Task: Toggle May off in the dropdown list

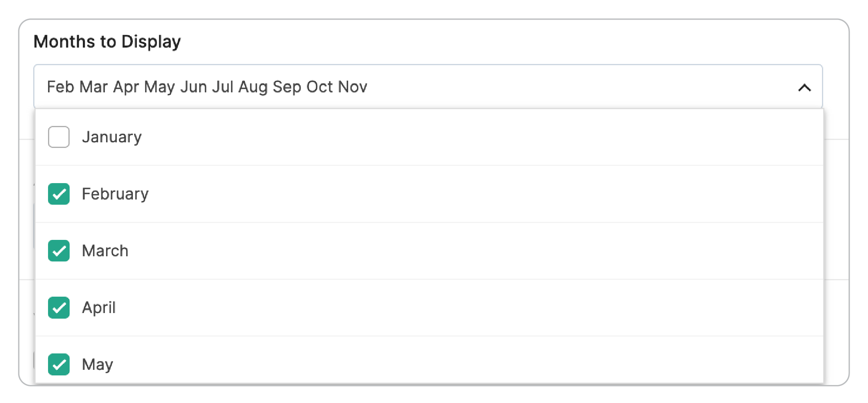Action: point(58,364)
